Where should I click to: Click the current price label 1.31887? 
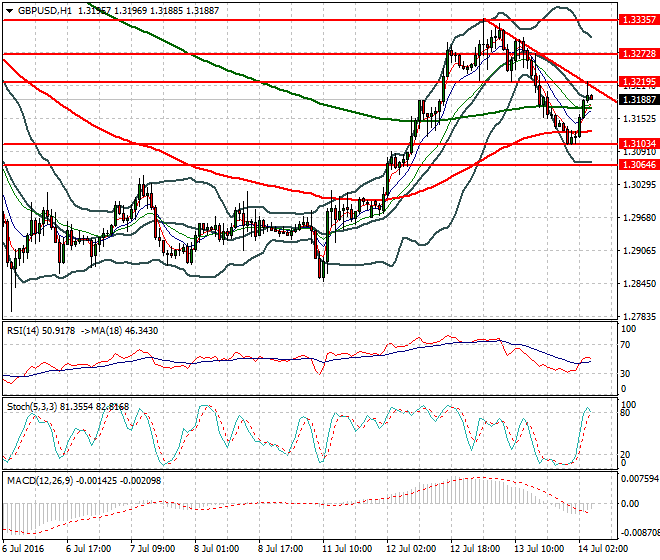pyautogui.click(x=639, y=100)
